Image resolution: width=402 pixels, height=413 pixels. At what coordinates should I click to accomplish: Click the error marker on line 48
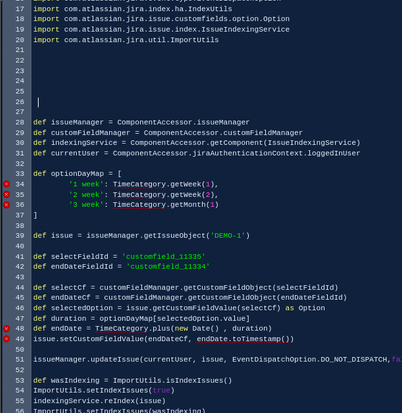pos(6,329)
